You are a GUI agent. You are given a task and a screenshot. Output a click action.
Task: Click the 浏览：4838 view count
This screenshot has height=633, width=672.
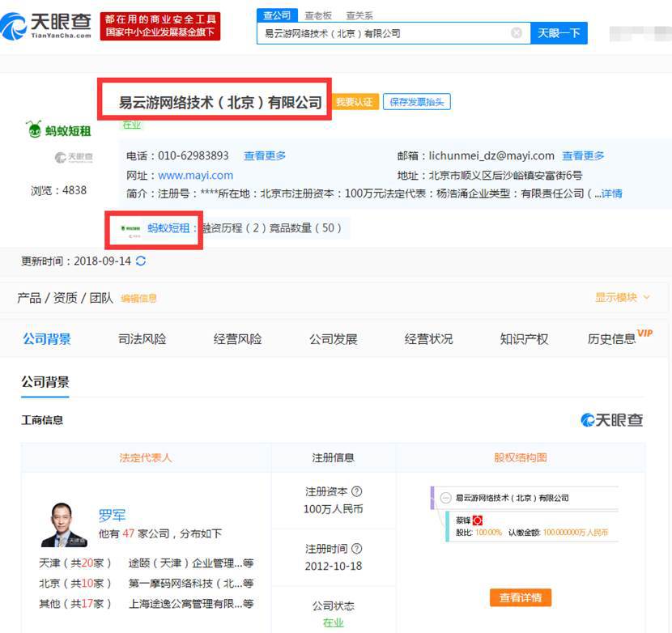pos(59,190)
